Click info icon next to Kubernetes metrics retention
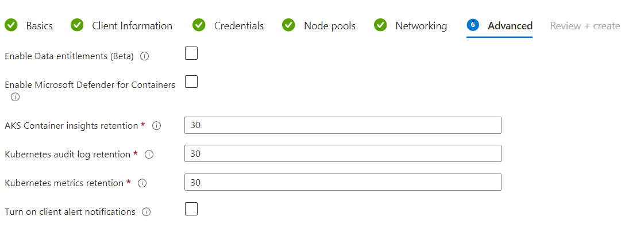Screen dimensions: 644x243 (142, 183)
